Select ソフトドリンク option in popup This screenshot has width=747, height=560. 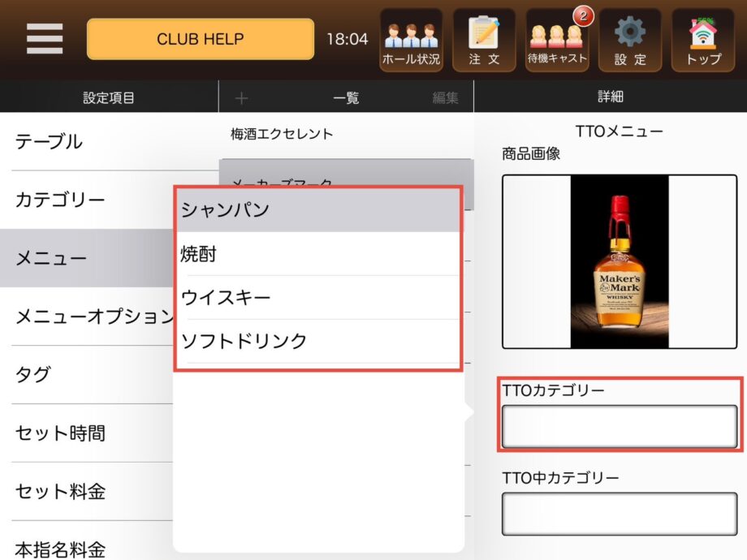[317, 341]
